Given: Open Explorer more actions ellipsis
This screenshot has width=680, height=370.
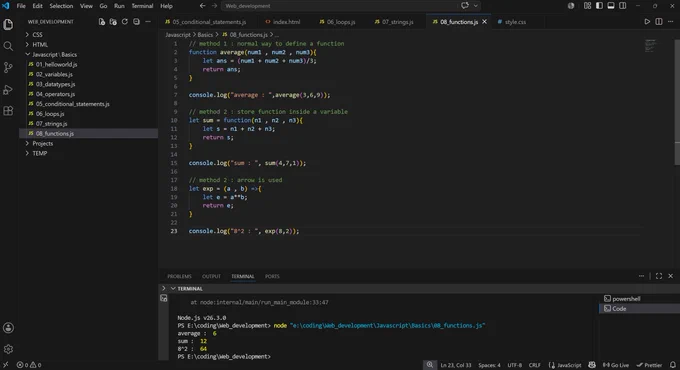Looking at the screenshot, I should pyautogui.click(x=148, y=22).
